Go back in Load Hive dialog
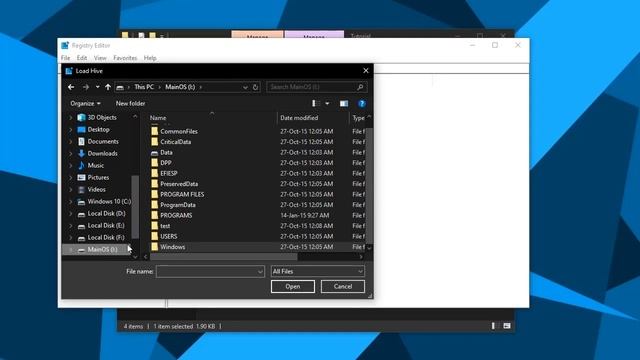The image size is (640, 360). 71,87
